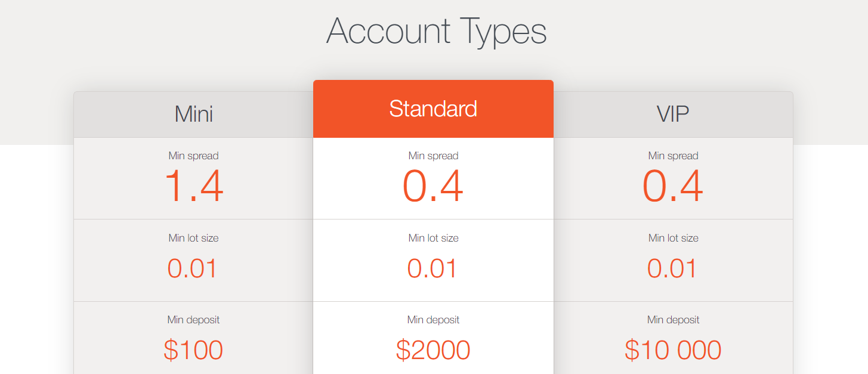Click the Standard min spread value 0.4
Screen dimensions: 868x374
tap(433, 187)
